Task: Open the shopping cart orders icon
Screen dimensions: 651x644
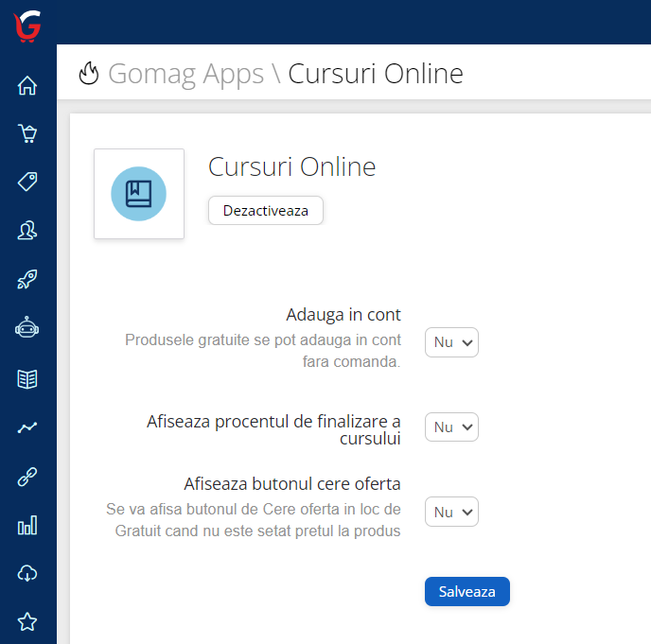Action: click(27, 133)
